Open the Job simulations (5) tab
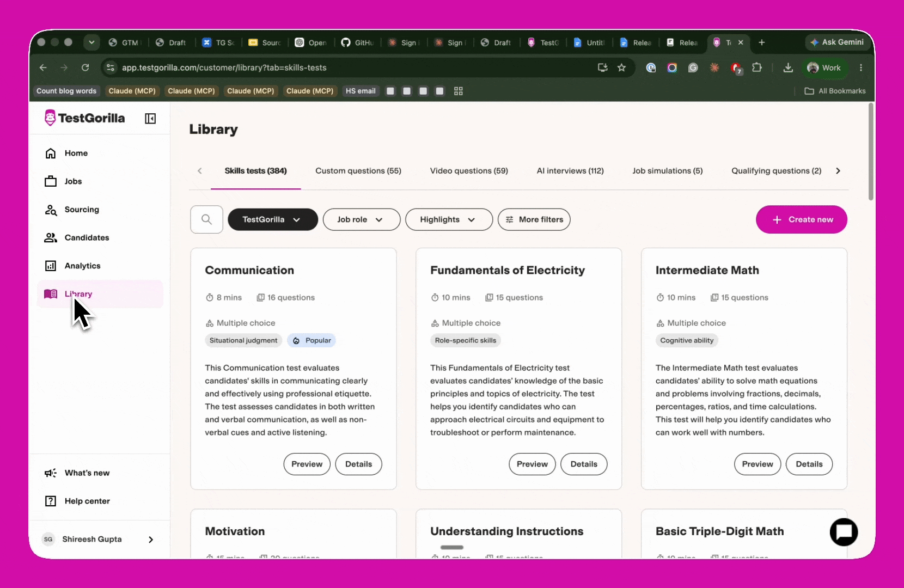Screen dimensions: 904x588 pyautogui.click(x=667, y=171)
